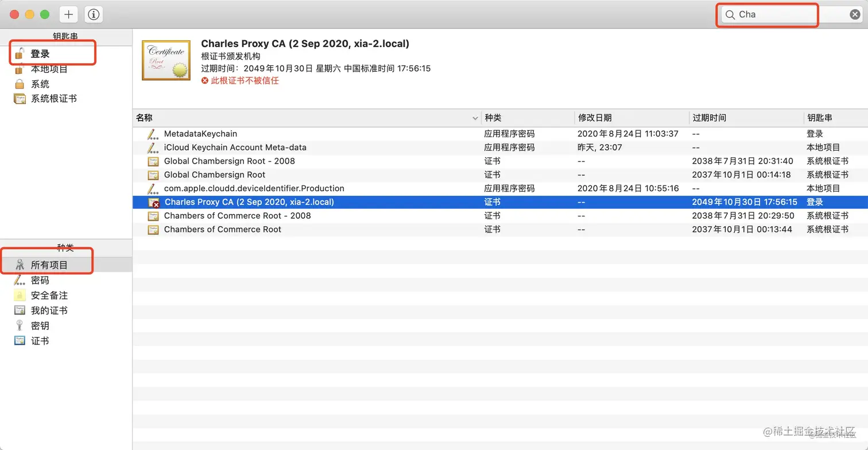The image size is (868, 450).
Task: Click the large Certificate Root thumbnail
Action: click(166, 60)
